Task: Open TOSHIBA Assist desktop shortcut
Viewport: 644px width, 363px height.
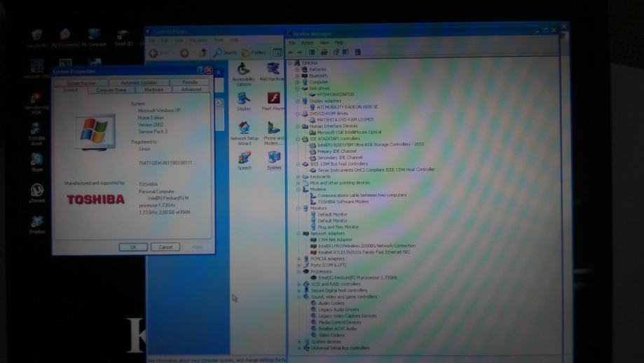Action: (x=36, y=135)
